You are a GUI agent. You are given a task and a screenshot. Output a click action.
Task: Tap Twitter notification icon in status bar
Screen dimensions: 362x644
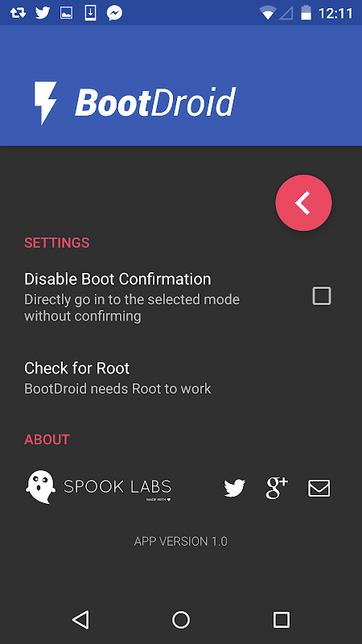click(x=43, y=13)
